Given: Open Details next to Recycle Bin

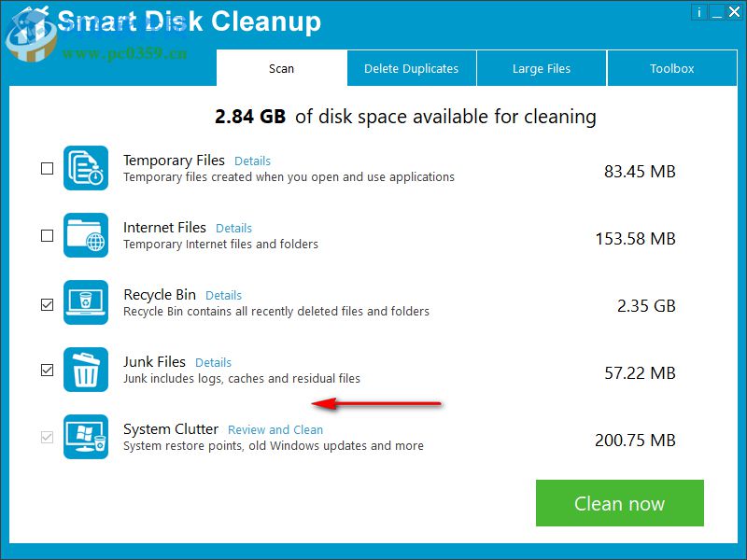Looking at the screenshot, I should click(223, 295).
